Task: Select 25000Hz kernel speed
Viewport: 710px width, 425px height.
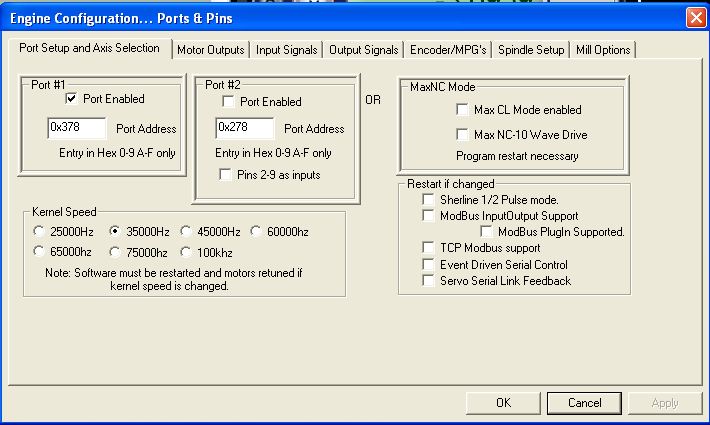Action: pos(40,232)
